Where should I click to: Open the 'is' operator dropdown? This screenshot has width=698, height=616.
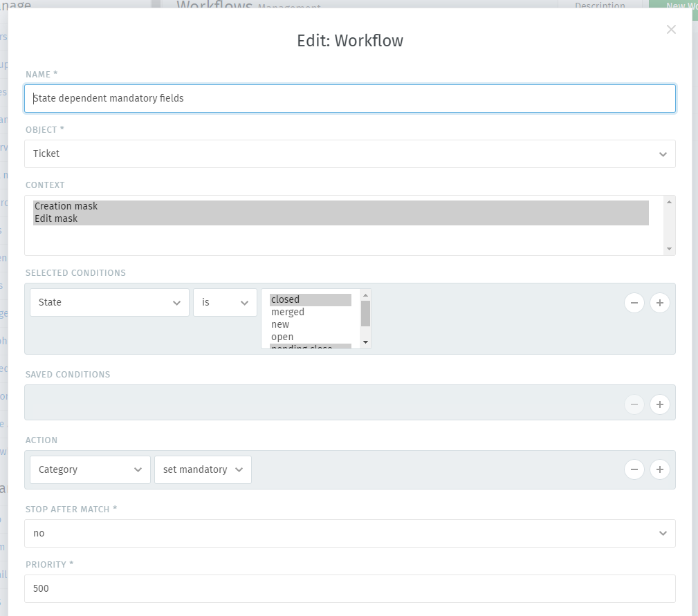coord(225,302)
